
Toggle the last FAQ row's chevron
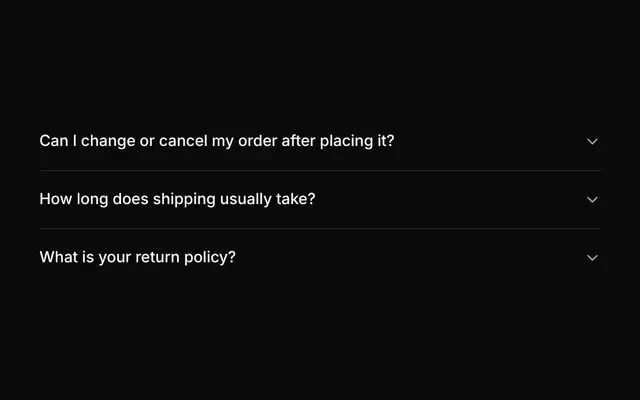[x=592, y=258]
